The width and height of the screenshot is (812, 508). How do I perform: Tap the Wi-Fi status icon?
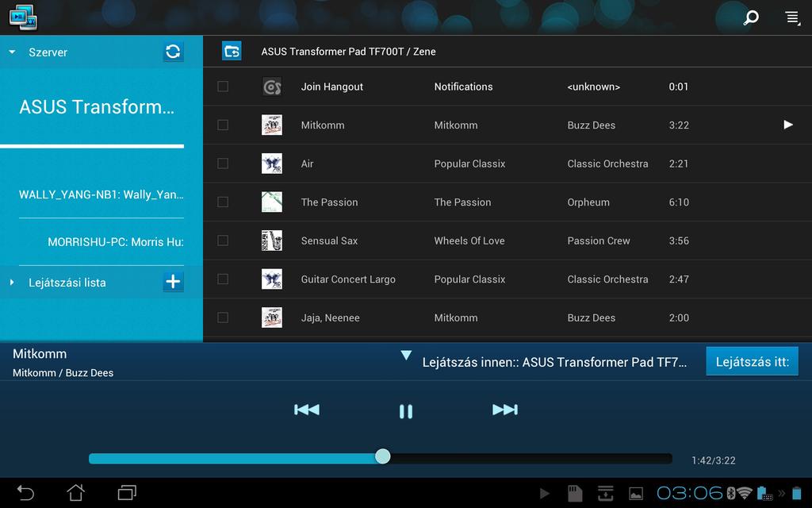click(x=745, y=493)
